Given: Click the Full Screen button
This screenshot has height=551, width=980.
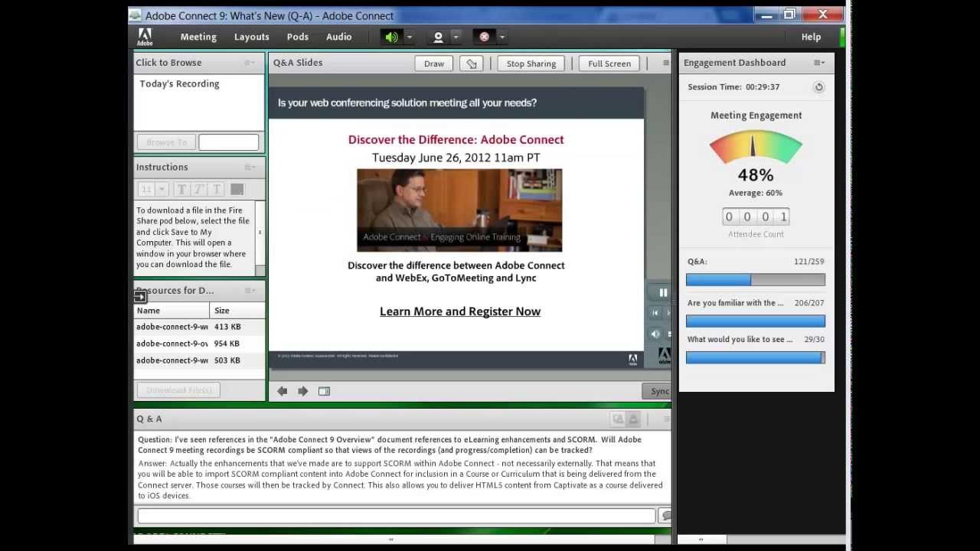Looking at the screenshot, I should (609, 64).
